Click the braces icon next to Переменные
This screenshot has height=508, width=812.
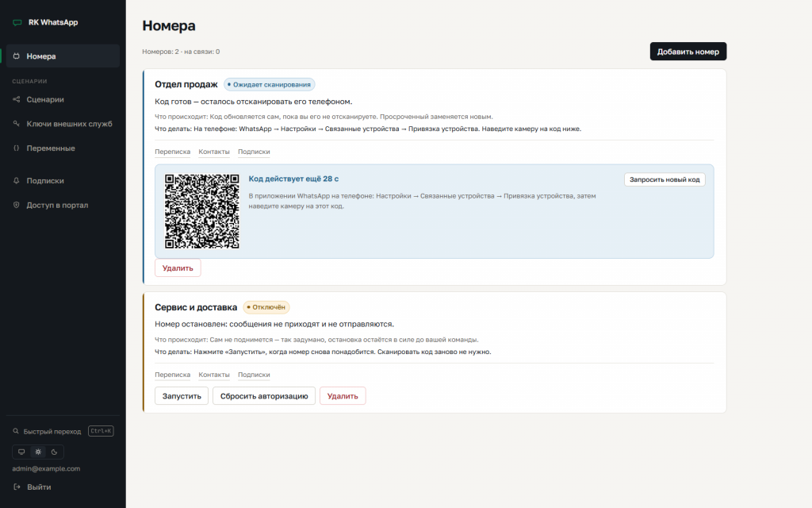(17, 148)
